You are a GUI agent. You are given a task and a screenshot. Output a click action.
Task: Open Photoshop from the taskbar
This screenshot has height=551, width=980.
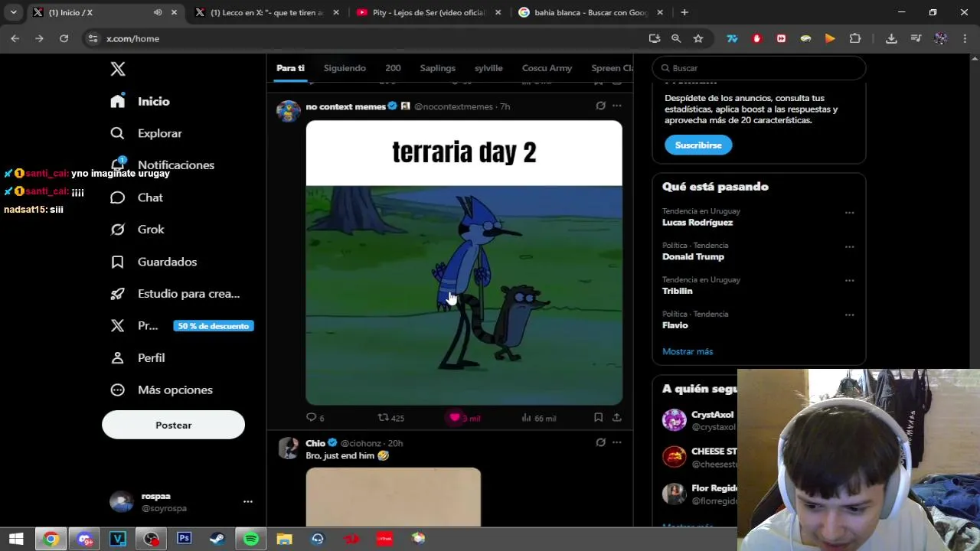click(x=184, y=539)
